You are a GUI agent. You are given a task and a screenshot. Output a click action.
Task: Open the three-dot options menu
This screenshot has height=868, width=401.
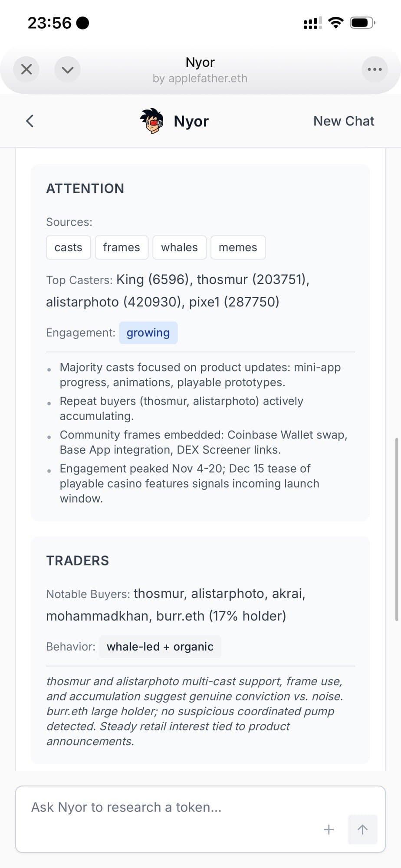tap(374, 69)
